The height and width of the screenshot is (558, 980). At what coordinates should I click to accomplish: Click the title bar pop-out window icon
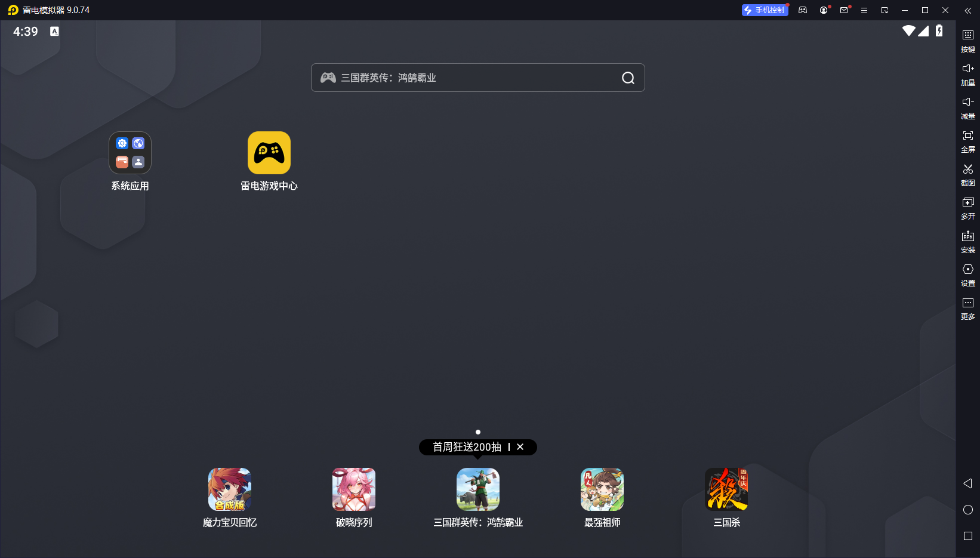click(x=885, y=10)
